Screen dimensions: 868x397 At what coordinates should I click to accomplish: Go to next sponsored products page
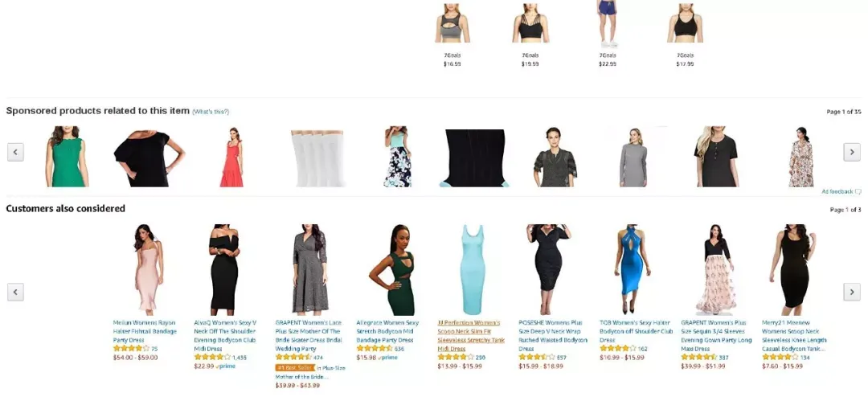point(851,152)
